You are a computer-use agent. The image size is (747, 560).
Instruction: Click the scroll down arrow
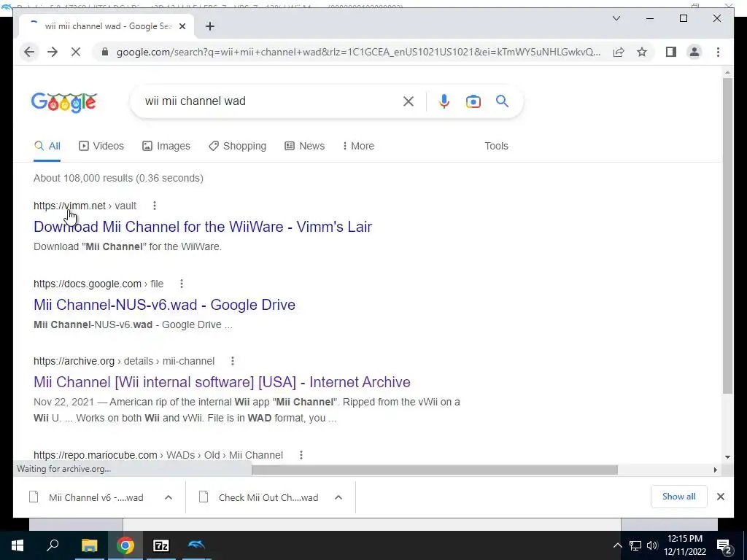point(727,456)
